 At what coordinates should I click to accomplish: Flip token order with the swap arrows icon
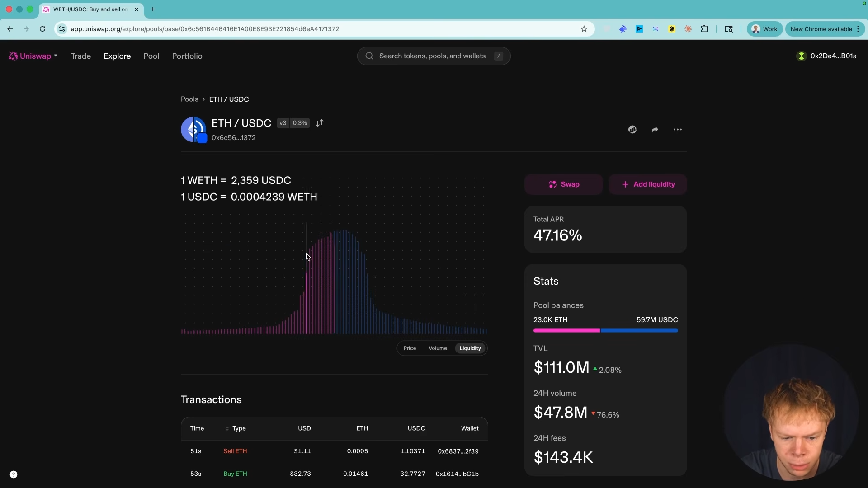coord(320,123)
